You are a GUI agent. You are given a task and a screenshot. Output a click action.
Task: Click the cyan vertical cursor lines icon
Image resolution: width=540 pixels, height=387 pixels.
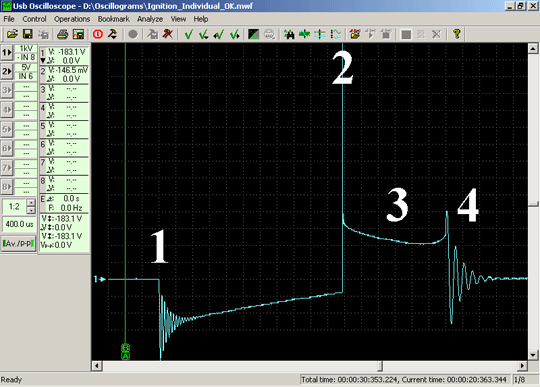(x=320, y=34)
